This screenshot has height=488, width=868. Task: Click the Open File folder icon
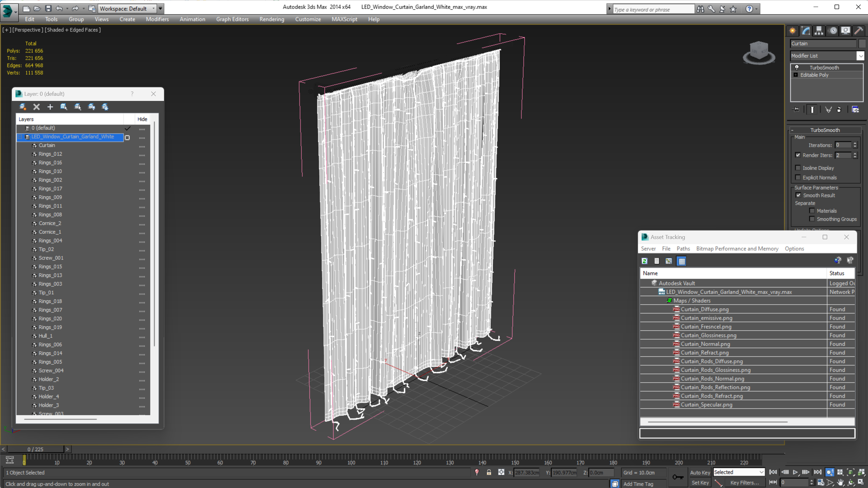click(37, 9)
